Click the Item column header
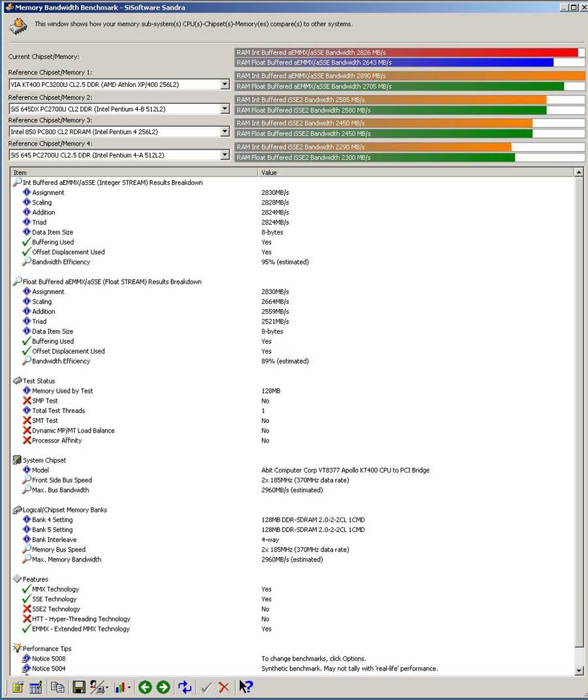 [x=134, y=173]
